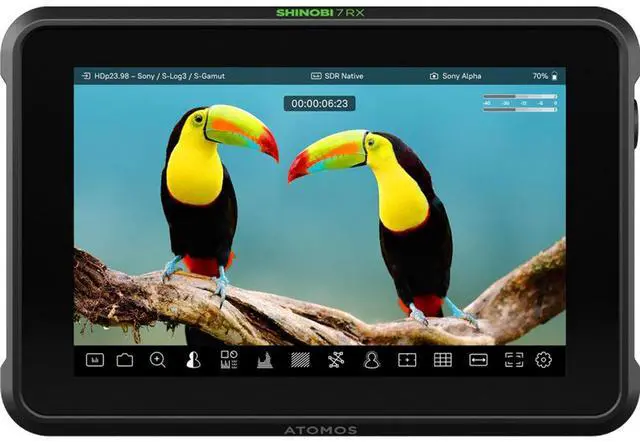This screenshot has height=442, width=640.
Task: Open input info HDp23.98 Sony S-Log3
Action: (160, 76)
